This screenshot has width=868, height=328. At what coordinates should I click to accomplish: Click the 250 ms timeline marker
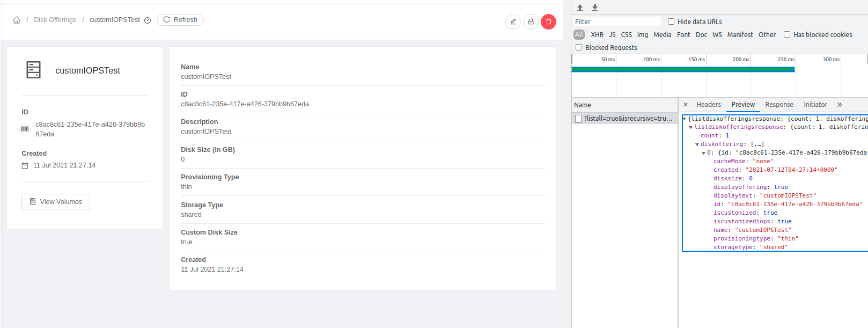786,60
